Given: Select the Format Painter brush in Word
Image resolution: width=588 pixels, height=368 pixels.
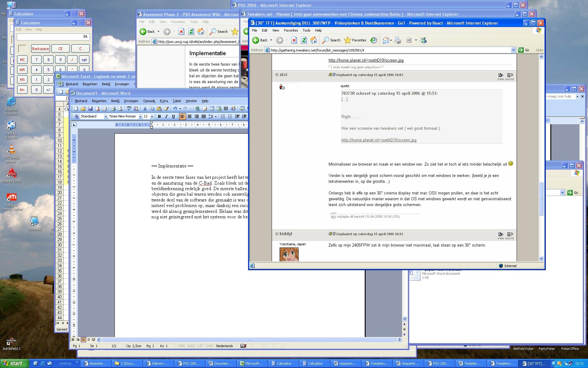Looking at the screenshot, I should point(166,109).
